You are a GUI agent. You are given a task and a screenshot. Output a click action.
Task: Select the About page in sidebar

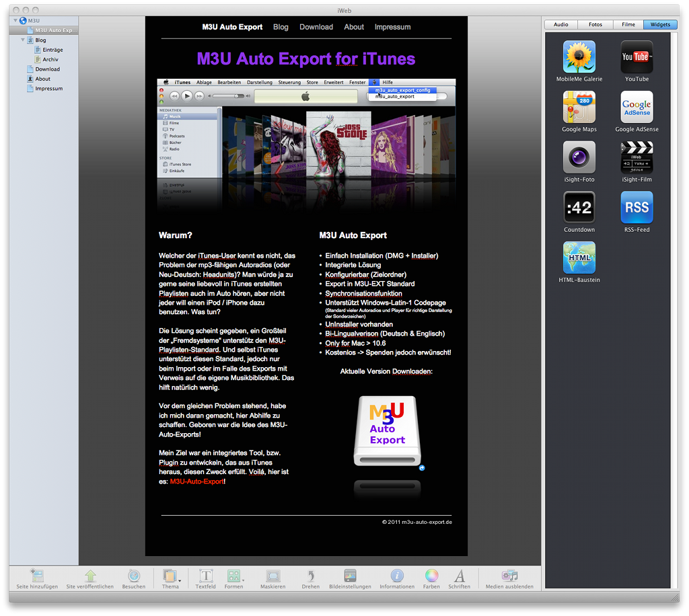pos(44,79)
